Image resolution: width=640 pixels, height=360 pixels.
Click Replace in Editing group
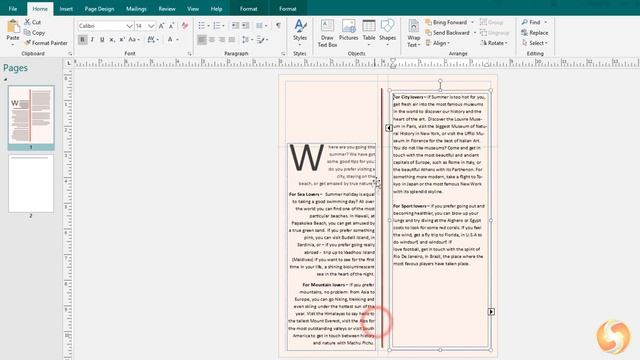535,33
